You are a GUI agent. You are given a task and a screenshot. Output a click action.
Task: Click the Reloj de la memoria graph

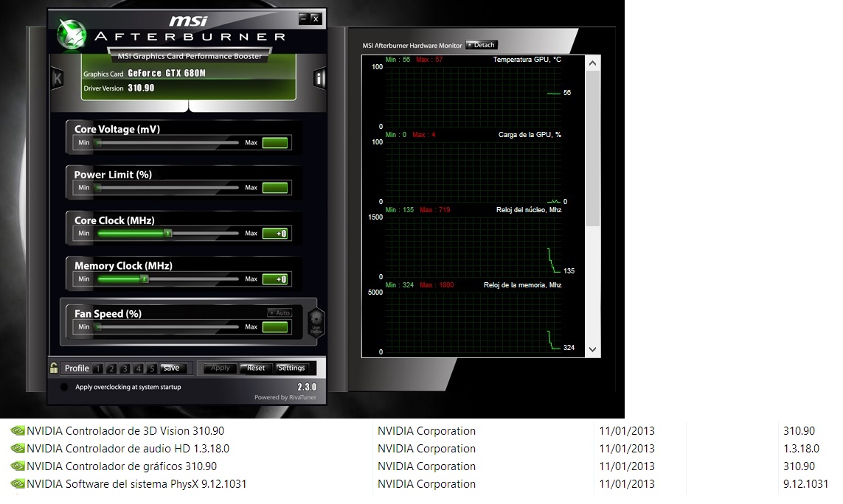(473, 323)
